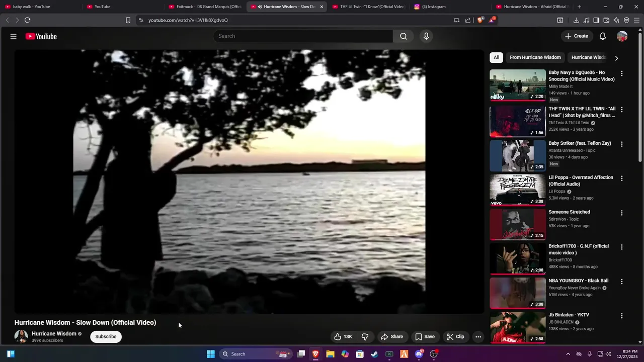Open options for NBA YoungBoy Black Ball
Viewport: 644px width, 362px height.
tap(622, 282)
